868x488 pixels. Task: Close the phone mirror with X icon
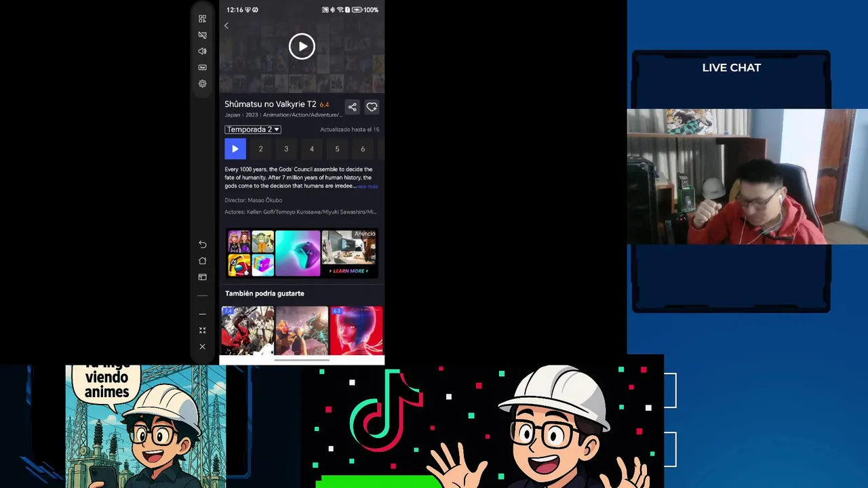coord(202,346)
